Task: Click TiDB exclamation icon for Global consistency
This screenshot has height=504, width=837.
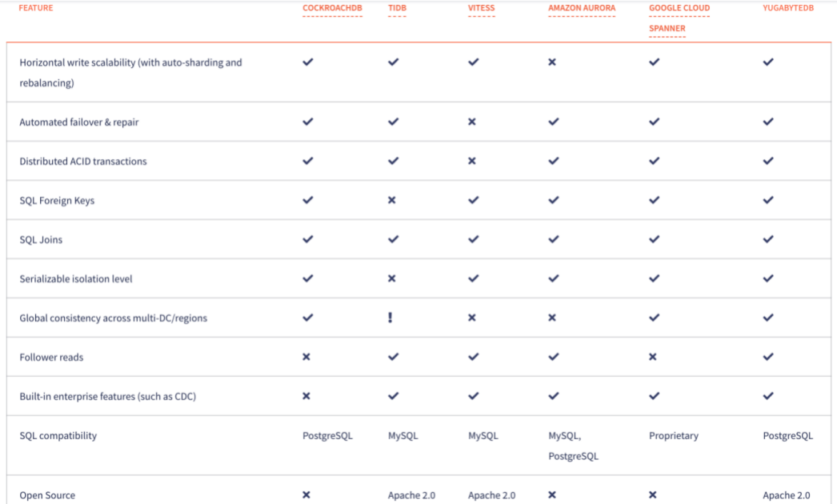Action: click(x=390, y=318)
